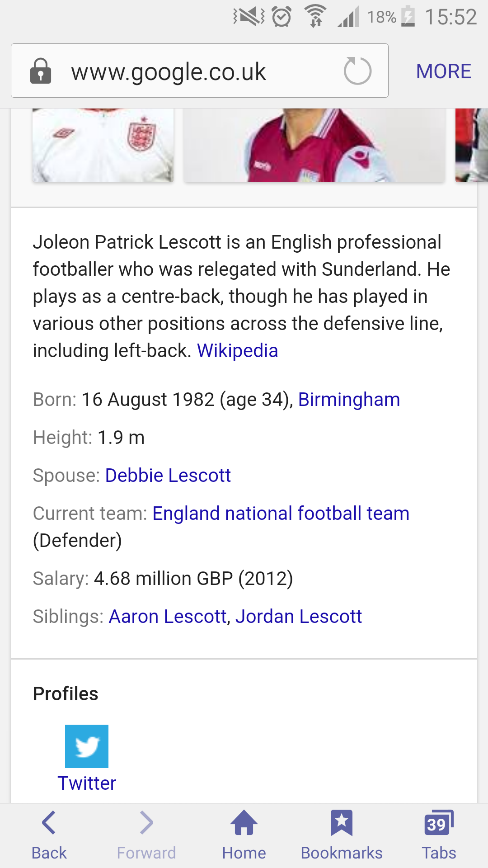The height and width of the screenshot is (868, 488).
Task: Reload the page with the refresh icon
Action: click(x=357, y=71)
